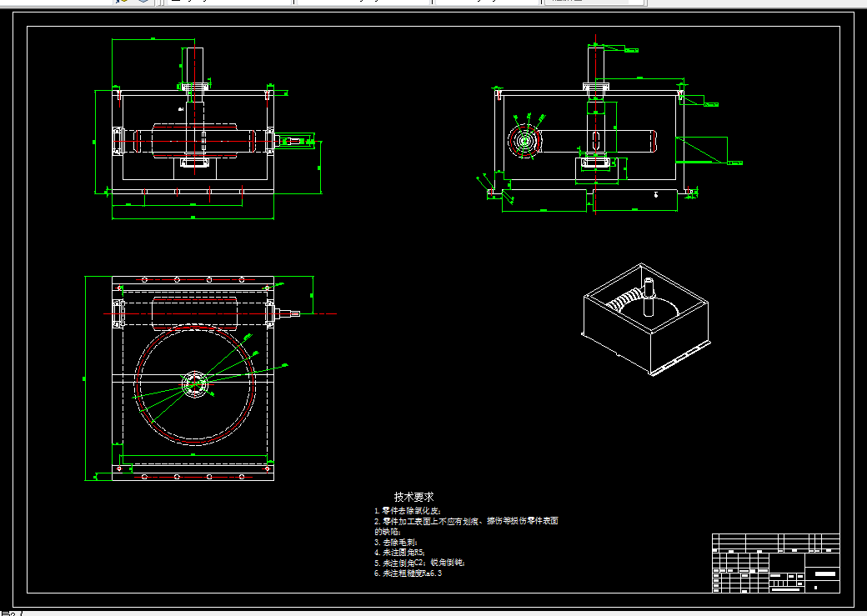Select the "技术要求" heading text

click(x=413, y=497)
